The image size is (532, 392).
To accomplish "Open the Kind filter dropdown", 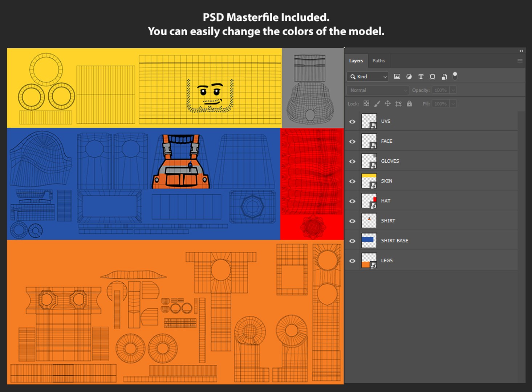I will click(x=367, y=77).
